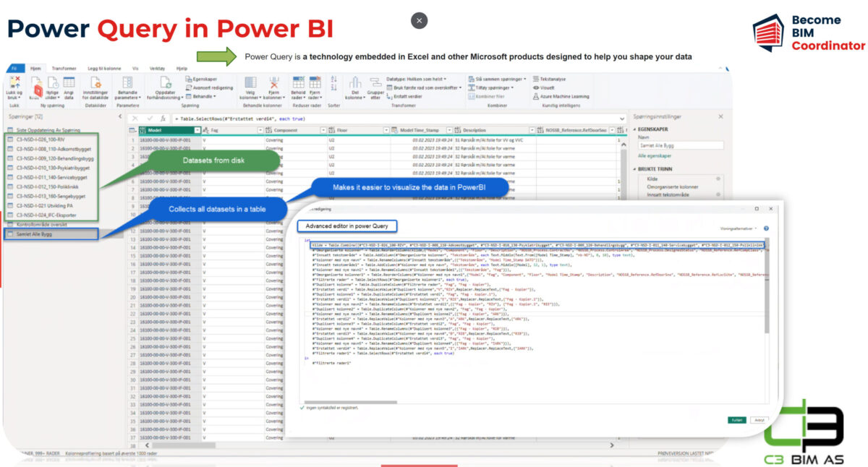Click the Component column data type icon
This screenshot has width=868, height=467.
(269, 130)
